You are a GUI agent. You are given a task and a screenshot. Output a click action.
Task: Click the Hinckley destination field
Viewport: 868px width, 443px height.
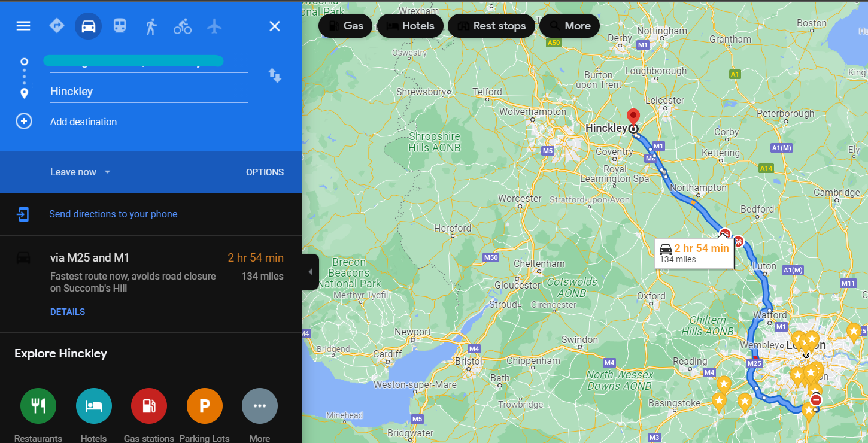coord(148,92)
